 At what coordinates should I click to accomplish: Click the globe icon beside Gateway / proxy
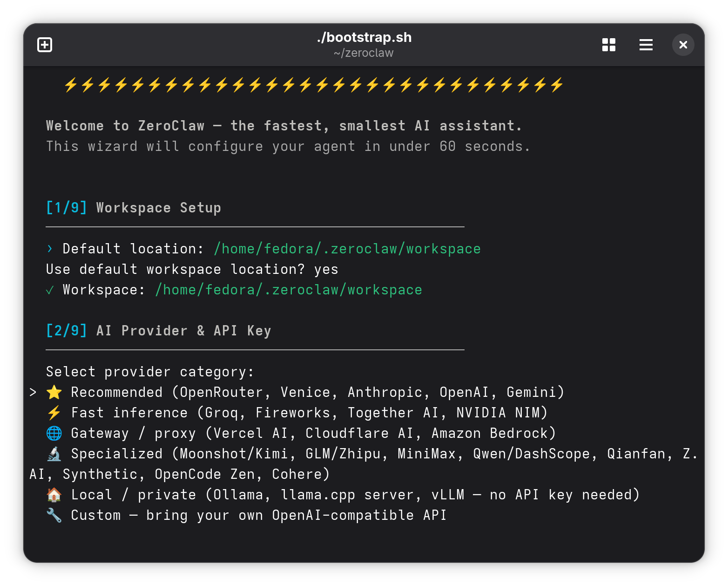click(x=54, y=433)
